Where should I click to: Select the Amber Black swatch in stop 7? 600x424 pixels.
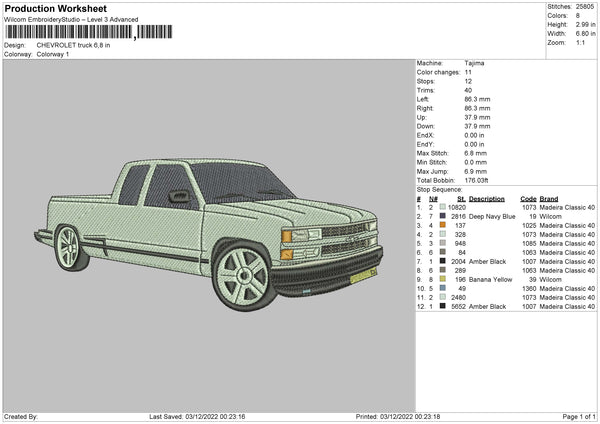click(x=442, y=261)
